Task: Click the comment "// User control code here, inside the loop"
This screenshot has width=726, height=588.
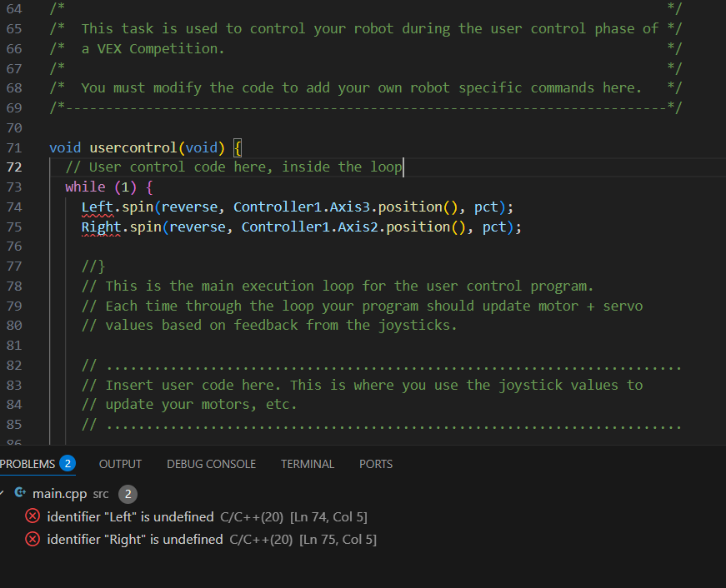Action: 233,167
